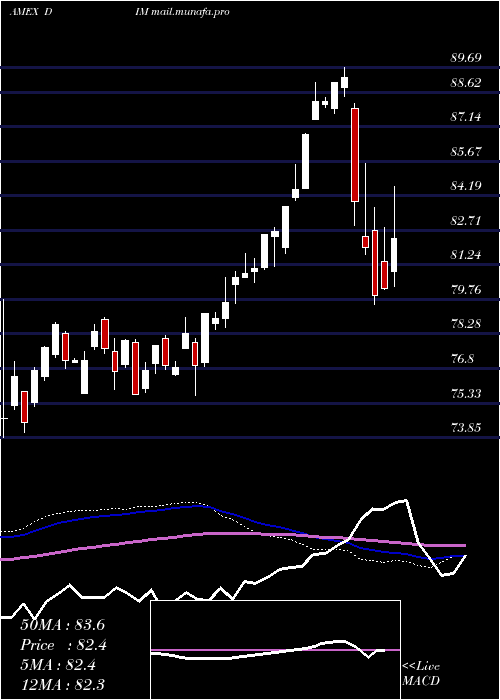Click the 81.24 price level label
Viewport: 500px width, 700px height.
(x=466, y=255)
